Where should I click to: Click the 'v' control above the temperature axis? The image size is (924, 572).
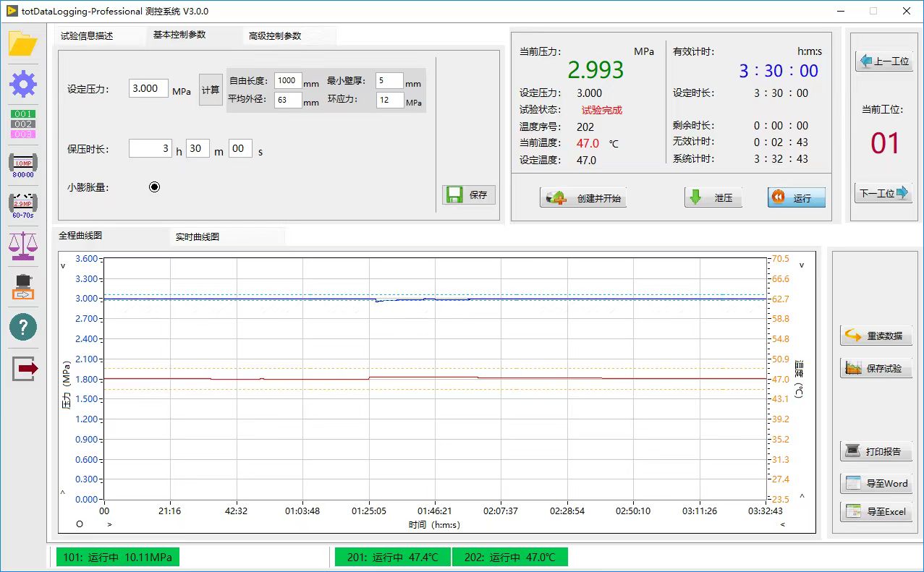click(801, 265)
